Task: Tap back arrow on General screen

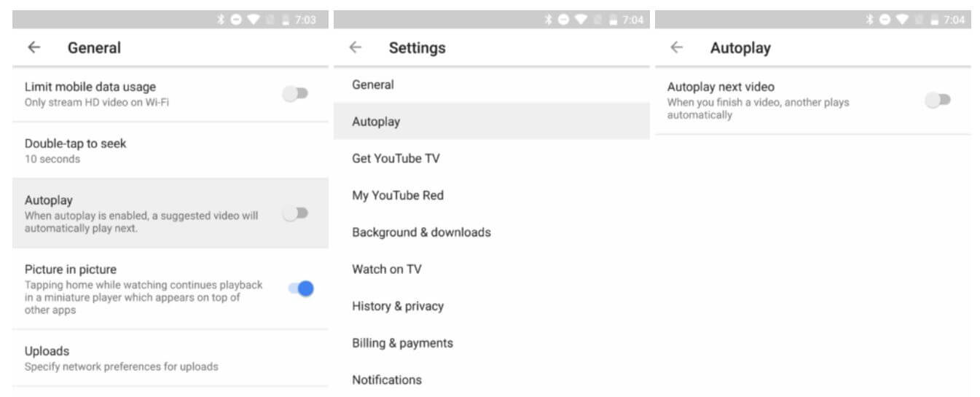Action: (x=34, y=48)
